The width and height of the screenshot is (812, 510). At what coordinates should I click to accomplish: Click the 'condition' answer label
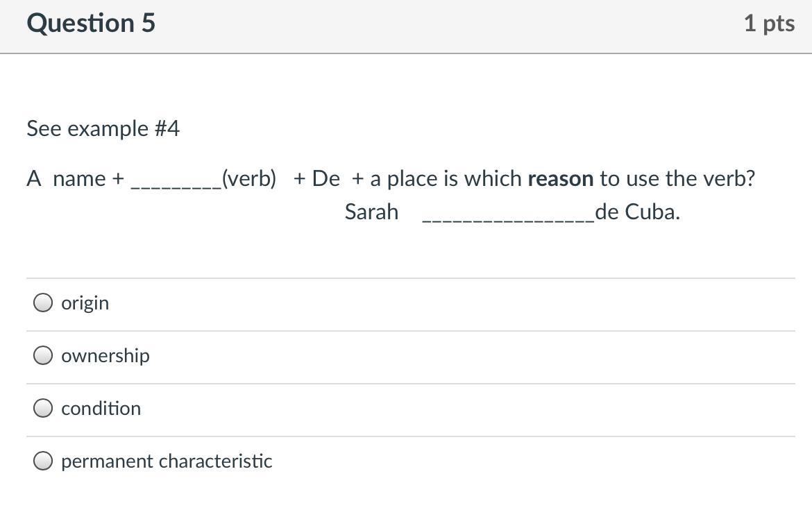[x=101, y=408]
